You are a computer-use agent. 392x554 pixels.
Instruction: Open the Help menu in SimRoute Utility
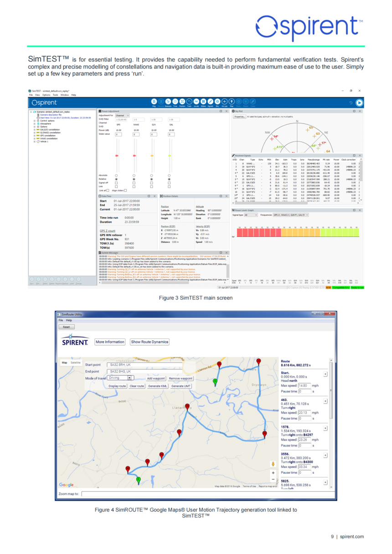(x=69, y=320)
